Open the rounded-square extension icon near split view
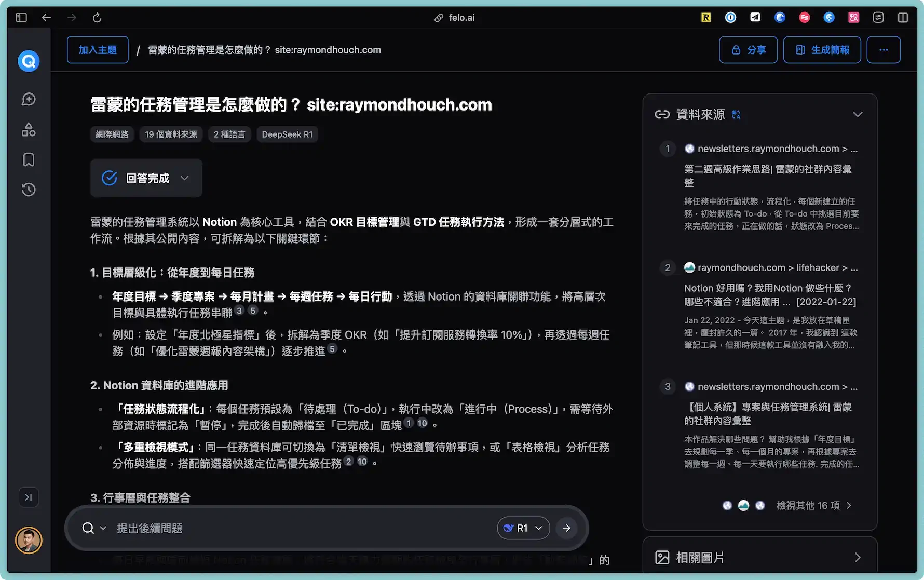 tap(878, 18)
